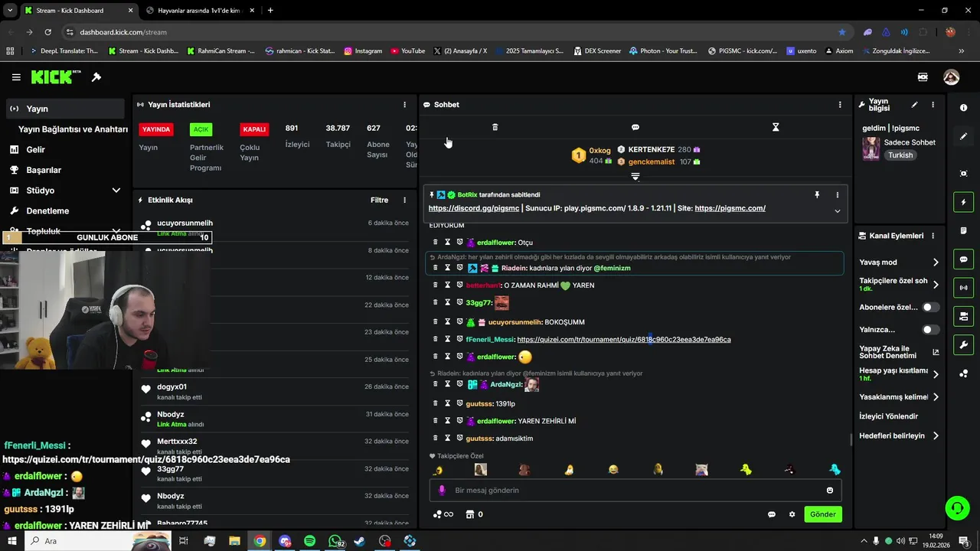Select Yayın in left sidebar
This screenshot has height=551, width=980.
pyautogui.click(x=65, y=109)
